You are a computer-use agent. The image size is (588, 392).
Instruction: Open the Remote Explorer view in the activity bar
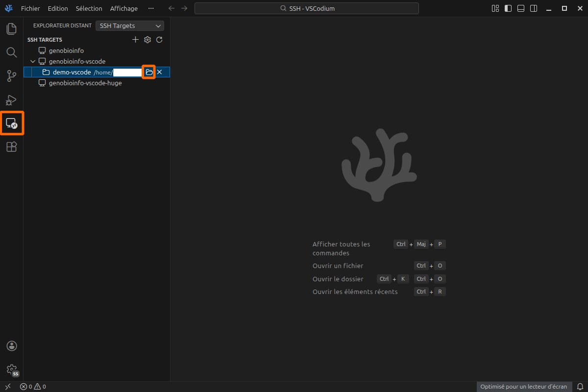tap(12, 123)
